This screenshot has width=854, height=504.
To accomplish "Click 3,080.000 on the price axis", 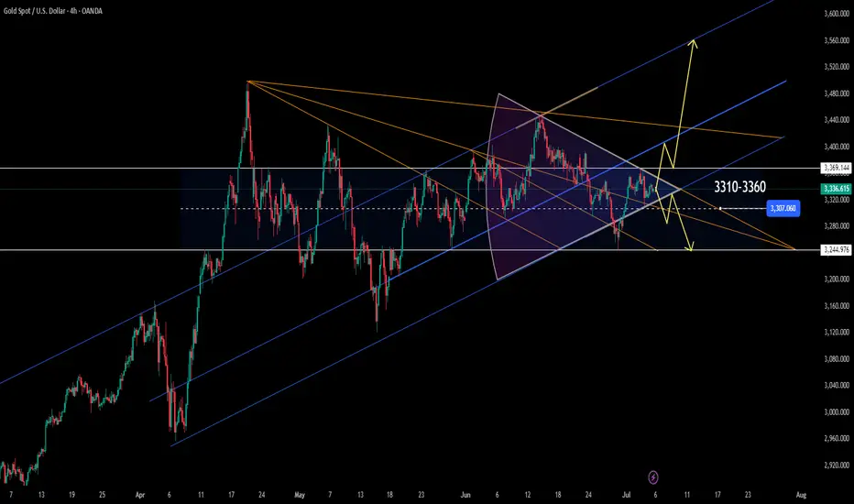I will tap(837, 359).
